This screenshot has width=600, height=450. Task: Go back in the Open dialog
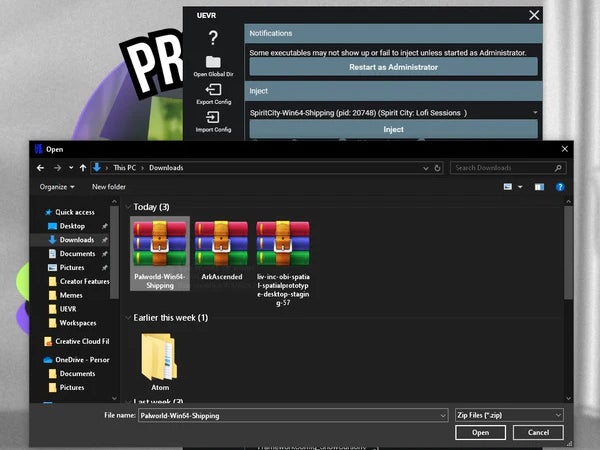[x=40, y=168]
